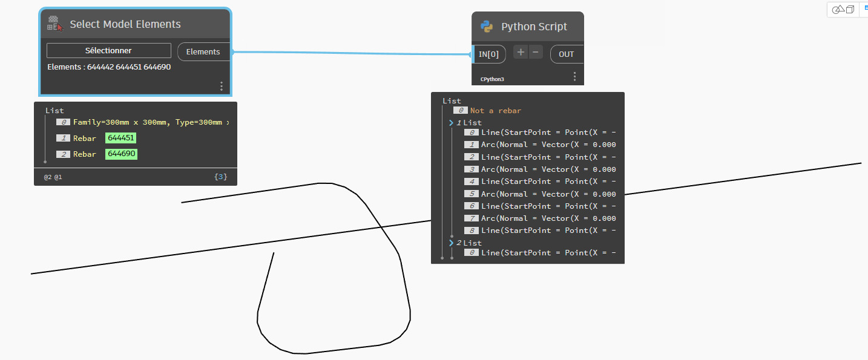Image resolution: width=868 pixels, height=360 pixels.
Task: Click the Python logo icon on node
Action: [x=487, y=26]
